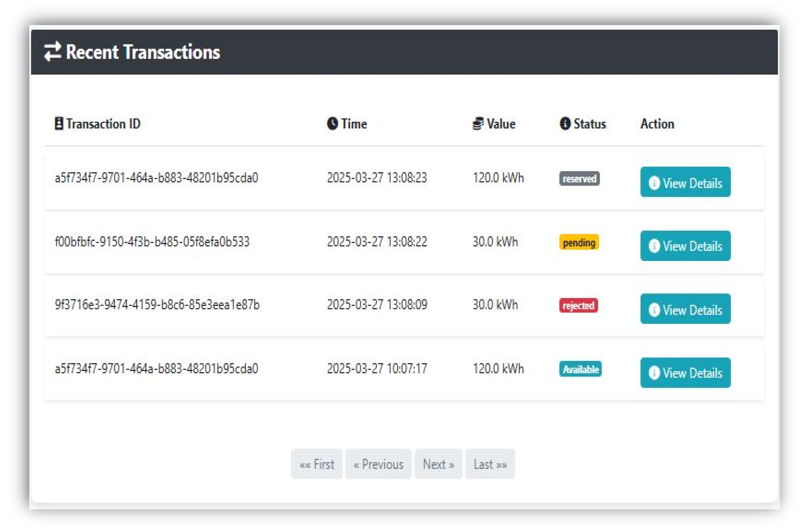This screenshot has width=805, height=532.
Task: Click the exchange arrows icon beside Recent Transactions
Action: click(53, 52)
